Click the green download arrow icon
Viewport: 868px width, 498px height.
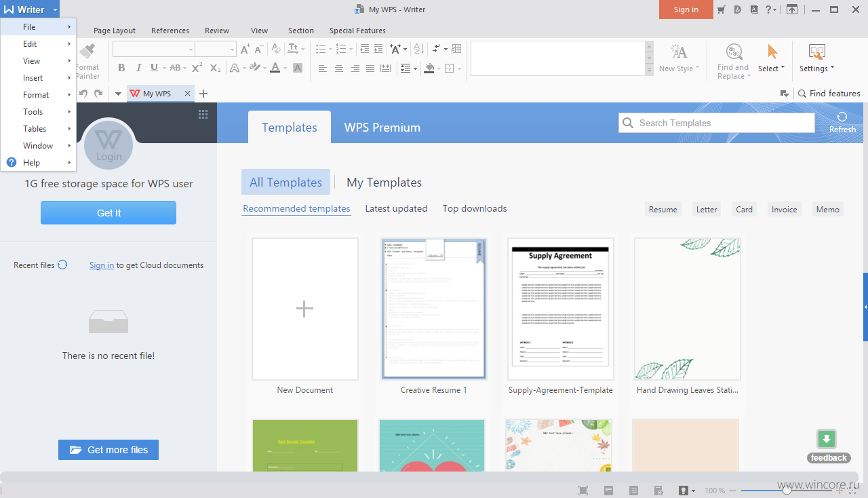pyautogui.click(x=826, y=439)
